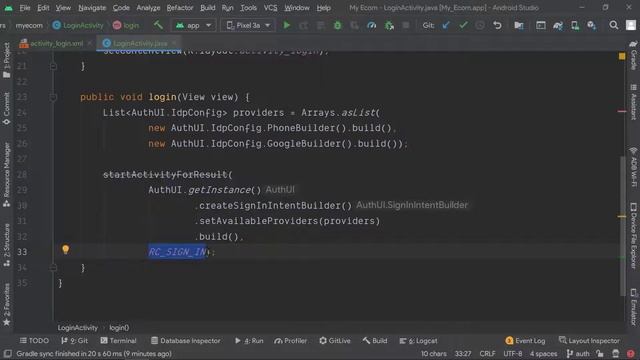Open the app run configuration dropdown

tap(193, 25)
